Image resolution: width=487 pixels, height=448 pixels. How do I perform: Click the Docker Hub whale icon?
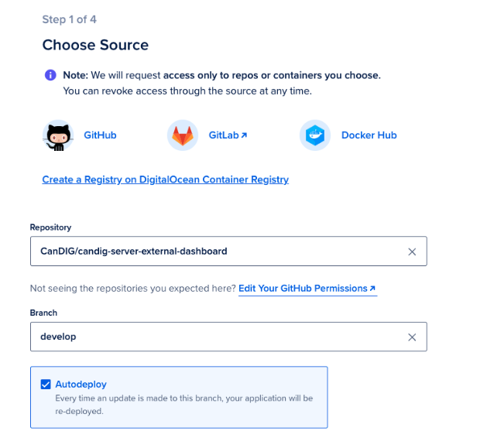point(315,135)
